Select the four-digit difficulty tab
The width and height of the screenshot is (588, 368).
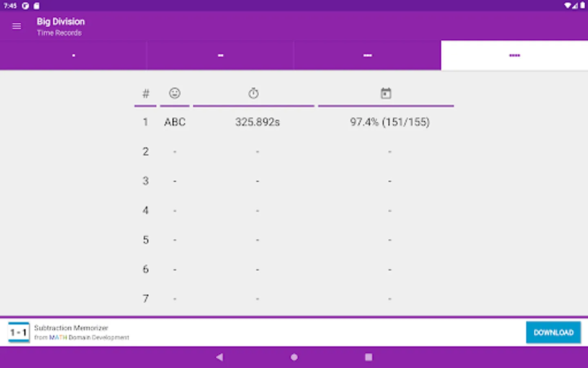pos(514,55)
